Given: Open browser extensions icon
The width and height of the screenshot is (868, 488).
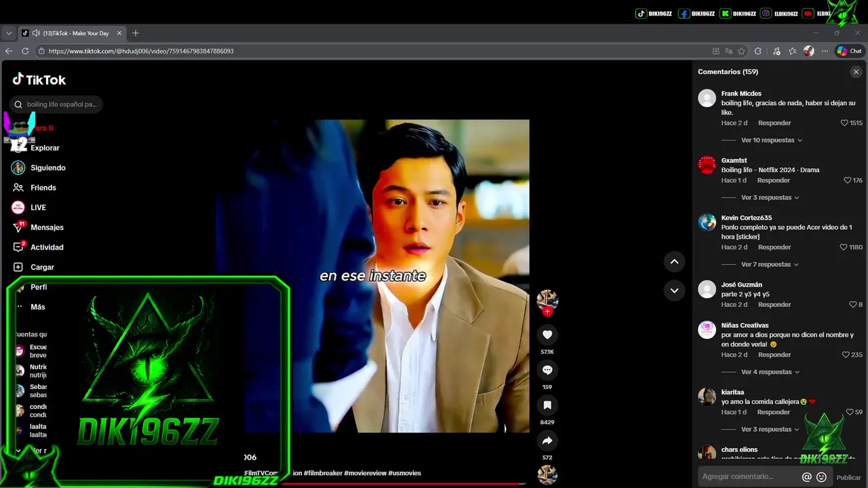Looking at the screenshot, I should click(x=758, y=51).
